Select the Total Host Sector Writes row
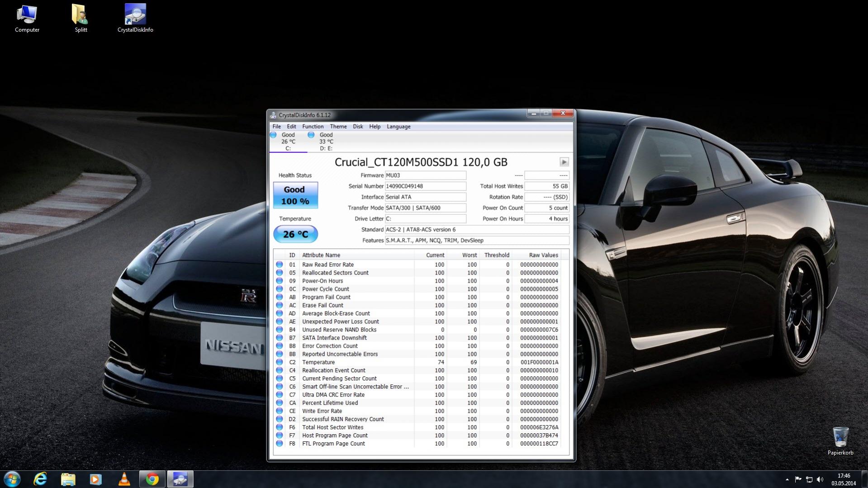 [x=417, y=427]
